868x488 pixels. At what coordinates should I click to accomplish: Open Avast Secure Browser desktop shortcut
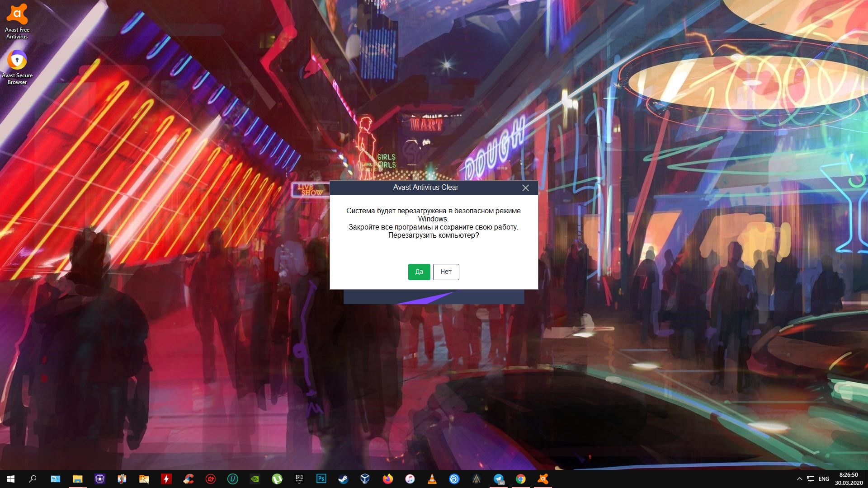coord(17,67)
